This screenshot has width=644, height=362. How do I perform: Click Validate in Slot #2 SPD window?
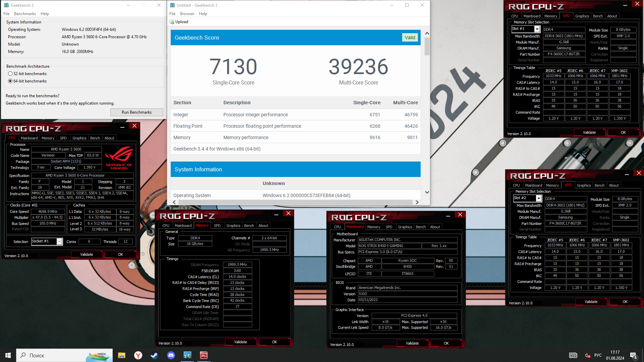point(591,302)
